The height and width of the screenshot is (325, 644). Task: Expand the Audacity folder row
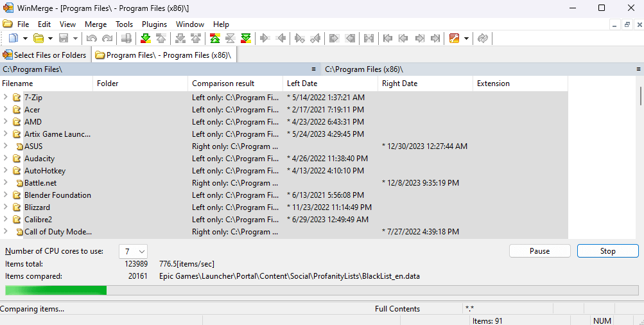coord(5,158)
